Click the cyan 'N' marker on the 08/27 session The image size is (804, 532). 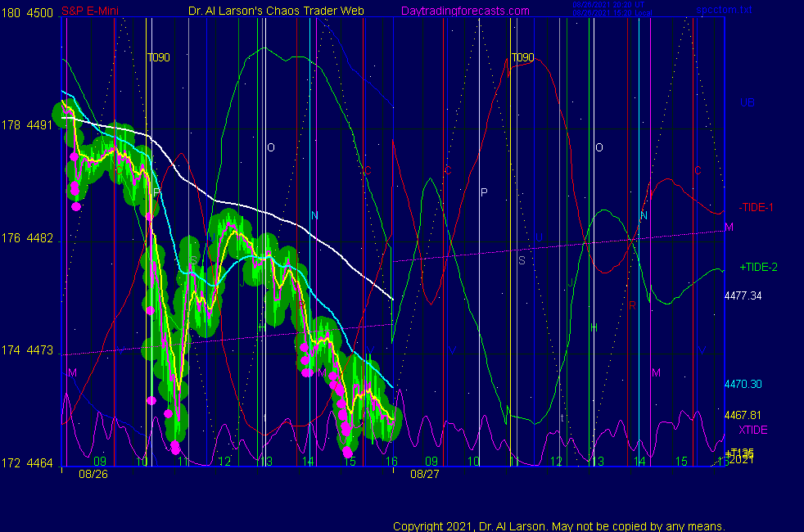pyautogui.click(x=644, y=215)
